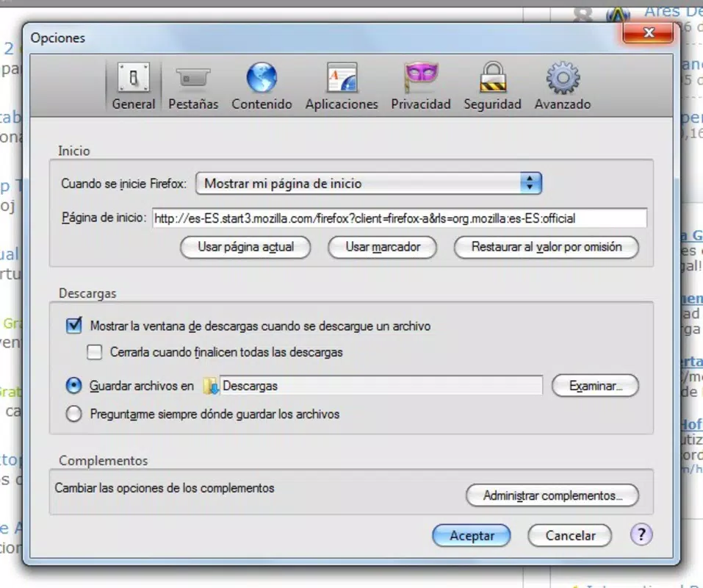Click Usar marcador button
The height and width of the screenshot is (588, 703).
[383, 247]
